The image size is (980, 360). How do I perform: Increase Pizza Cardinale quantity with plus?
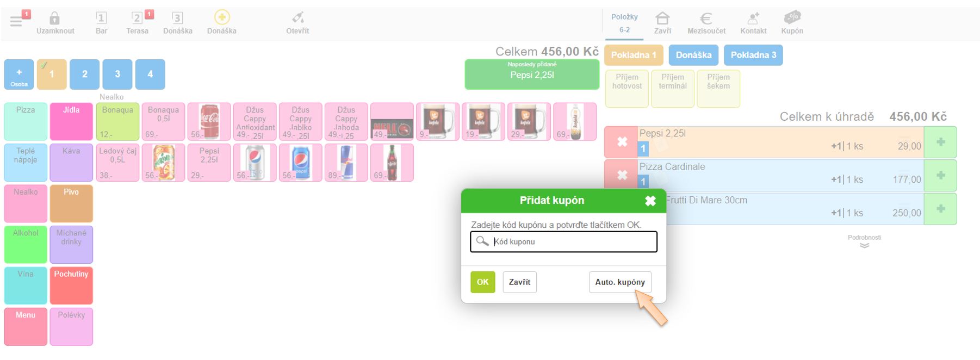tap(940, 176)
